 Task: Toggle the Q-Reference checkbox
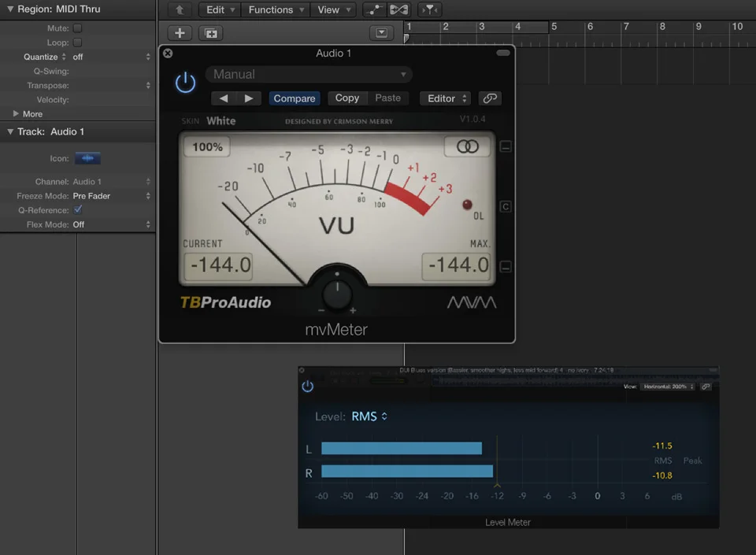point(78,210)
